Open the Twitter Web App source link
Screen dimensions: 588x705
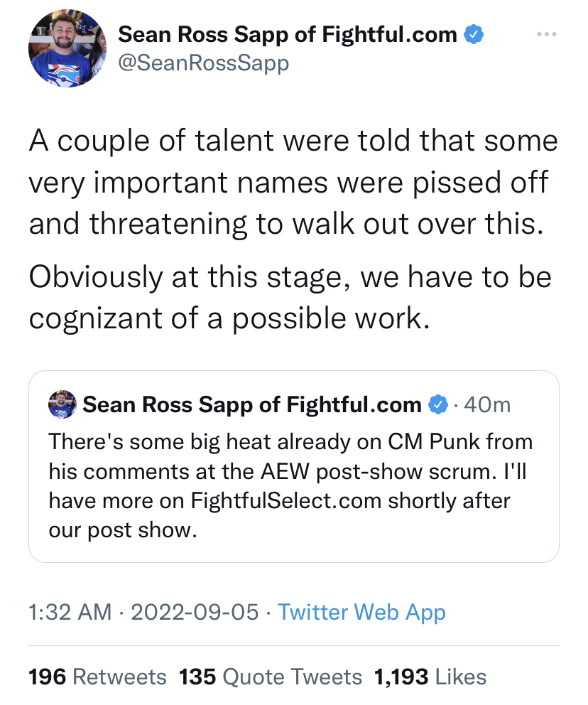361,612
